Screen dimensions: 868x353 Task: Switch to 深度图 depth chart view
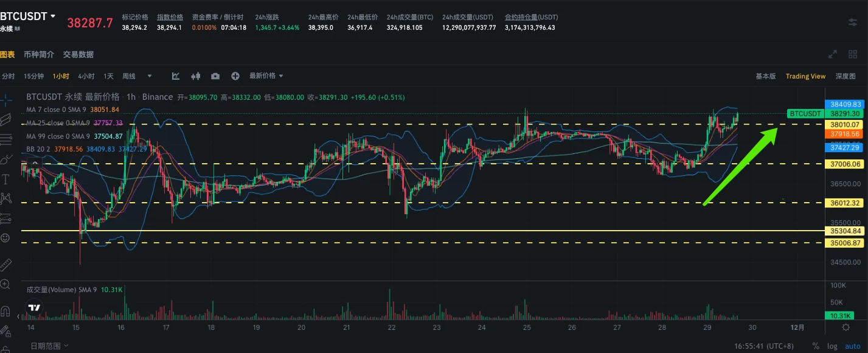(x=845, y=76)
